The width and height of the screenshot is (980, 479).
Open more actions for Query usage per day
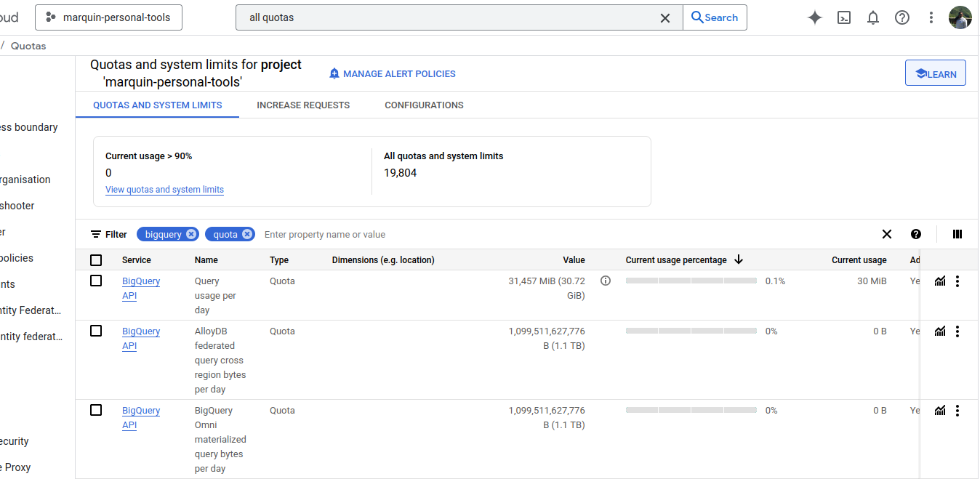957,281
